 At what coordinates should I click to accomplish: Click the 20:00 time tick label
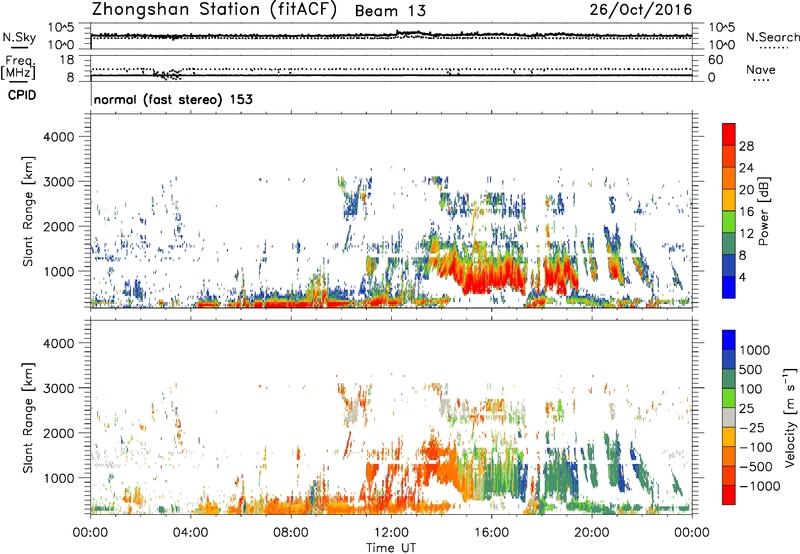pos(591,533)
